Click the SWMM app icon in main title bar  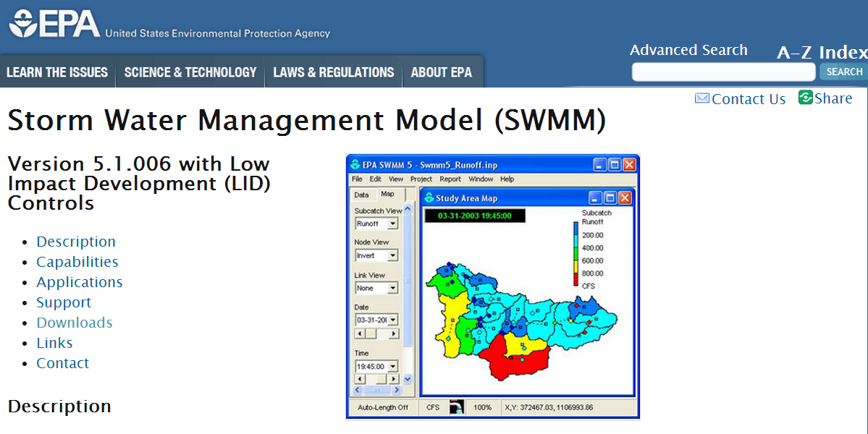(x=355, y=165)
